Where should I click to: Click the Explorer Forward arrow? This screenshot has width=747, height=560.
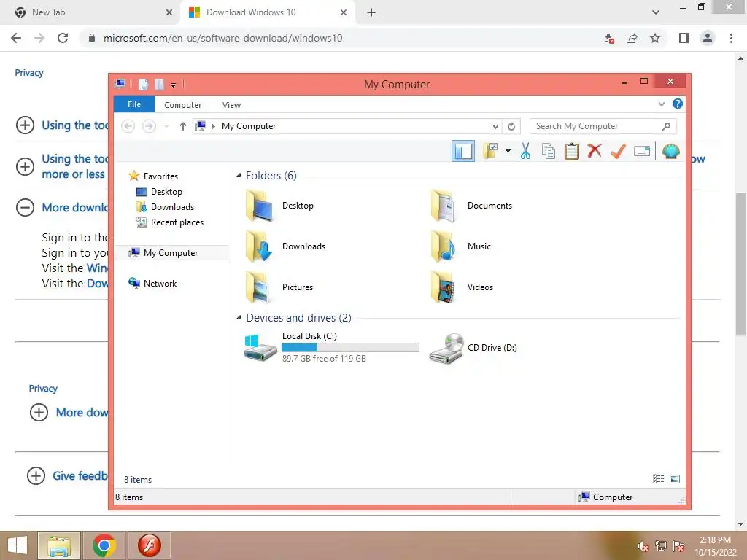(x=149, y=126)
